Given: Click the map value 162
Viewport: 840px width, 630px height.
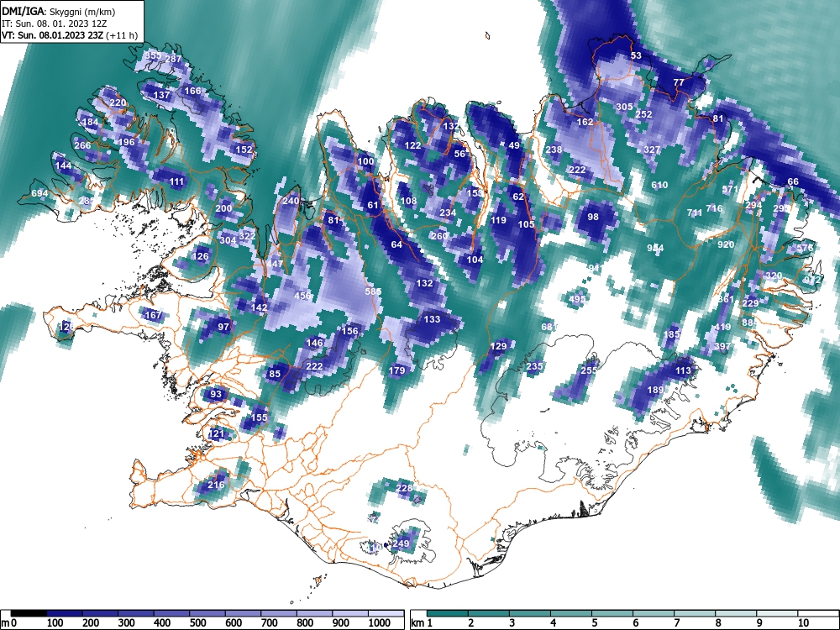Looking at the screenshot, I should coord(585,122).
